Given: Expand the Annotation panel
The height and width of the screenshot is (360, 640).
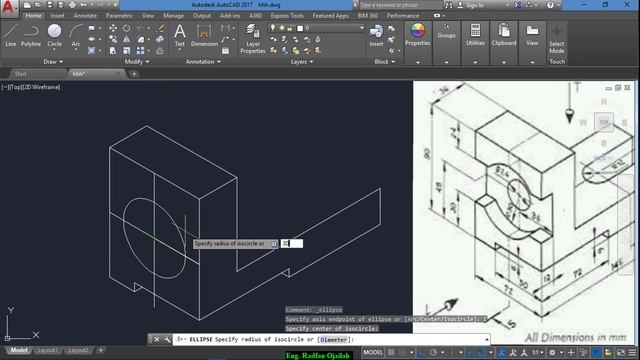Looking at the screenshot, I should tap(203, 62).
